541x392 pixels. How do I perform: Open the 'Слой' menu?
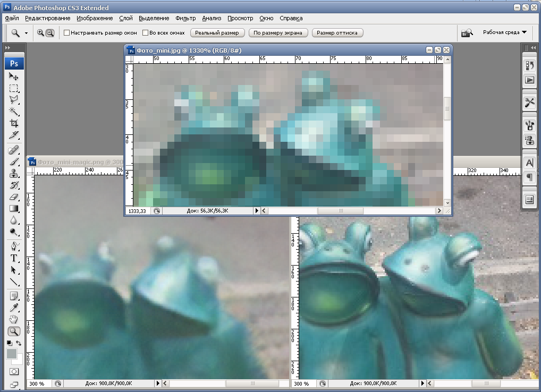pos(126,18)
